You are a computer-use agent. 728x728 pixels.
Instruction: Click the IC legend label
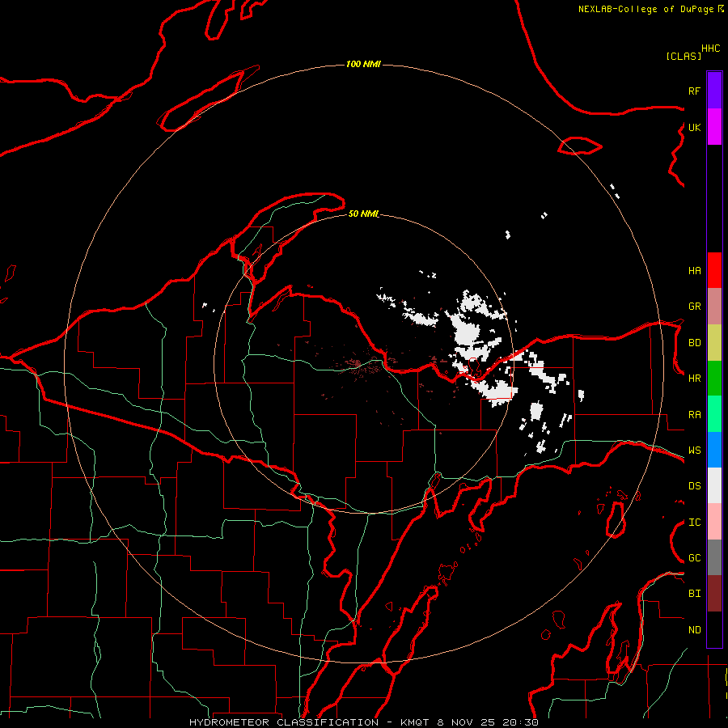(x=694, y=523)
